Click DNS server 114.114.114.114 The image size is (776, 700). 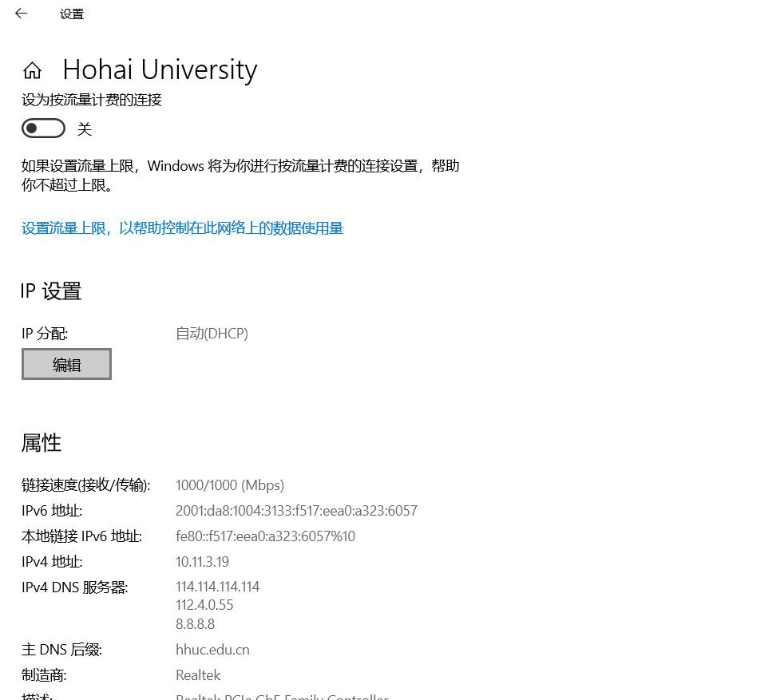point(217,587)
